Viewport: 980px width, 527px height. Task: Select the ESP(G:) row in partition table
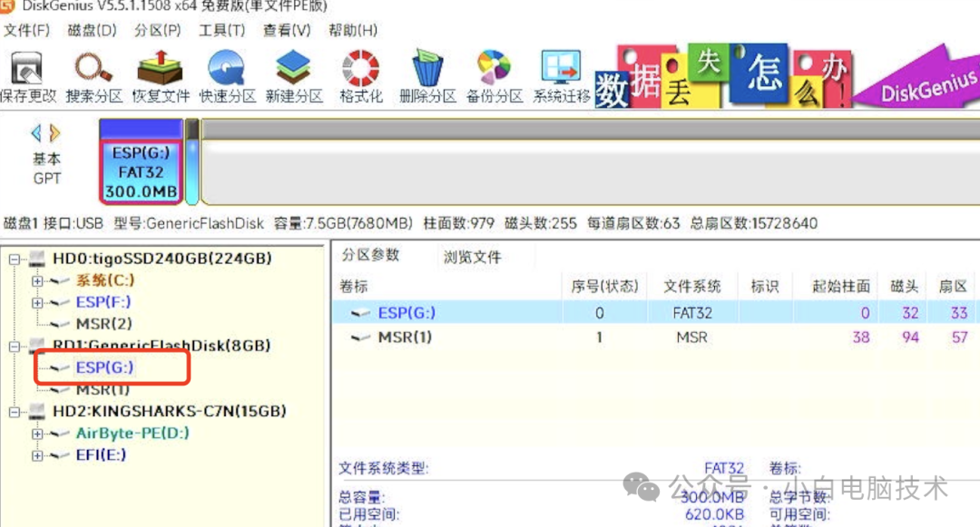tap(656, 312)
